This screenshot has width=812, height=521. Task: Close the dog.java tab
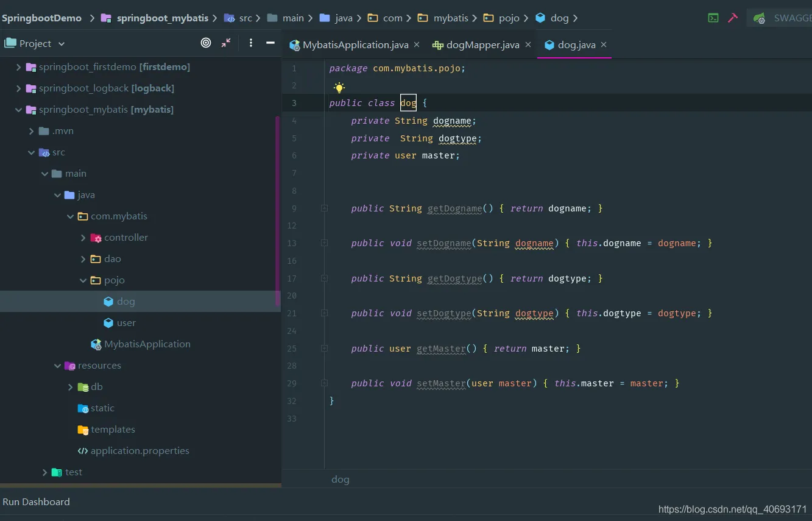pyautogui.click(x=604, y=44)
